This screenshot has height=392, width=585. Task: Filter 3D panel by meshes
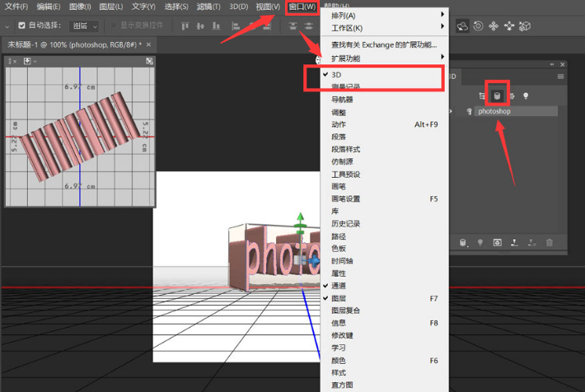(497, 96)
